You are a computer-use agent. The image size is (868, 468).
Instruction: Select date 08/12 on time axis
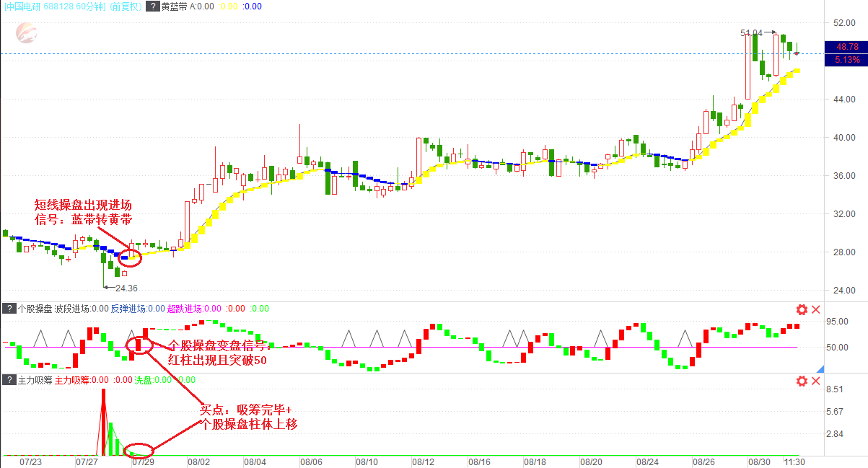click(424, 462)
